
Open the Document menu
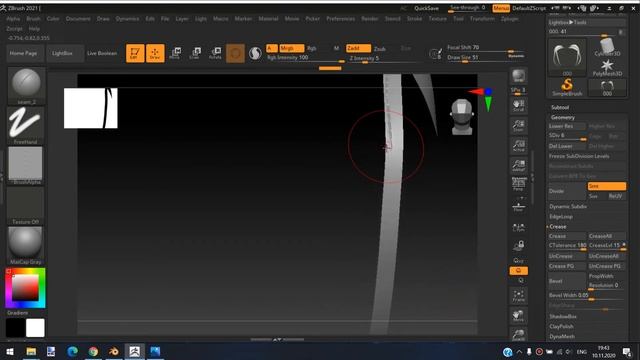pyautogui.click(x=78, y=19)
